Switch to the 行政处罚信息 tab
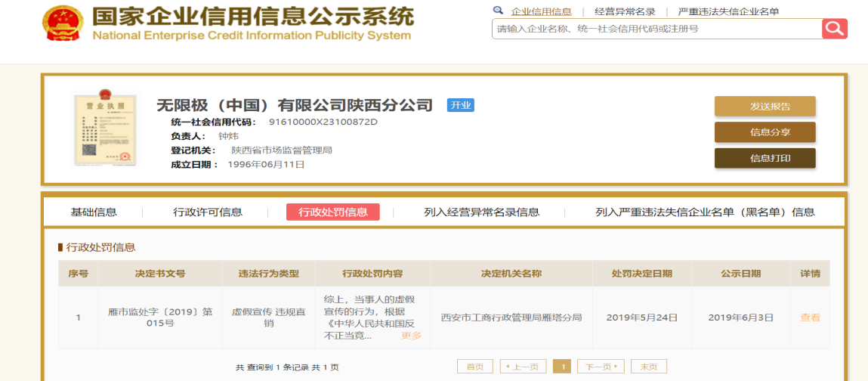868x381 pixels. 332,212
